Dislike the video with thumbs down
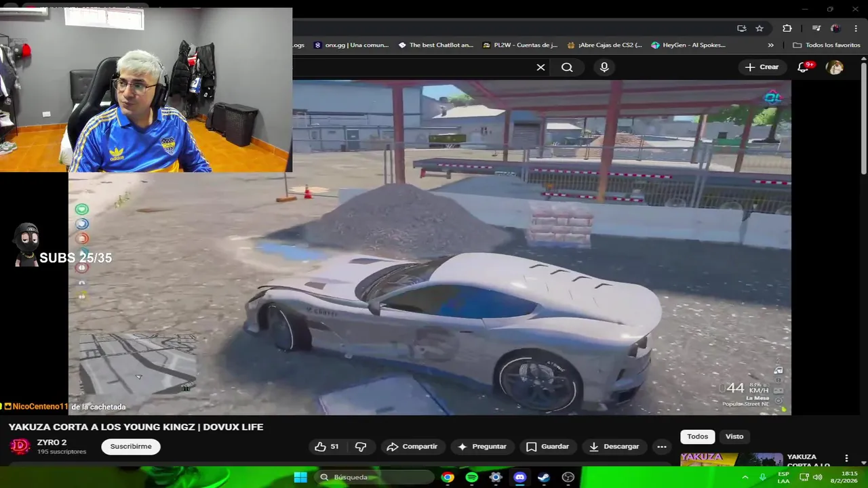The image size is (868, 488). pos(361,447)
